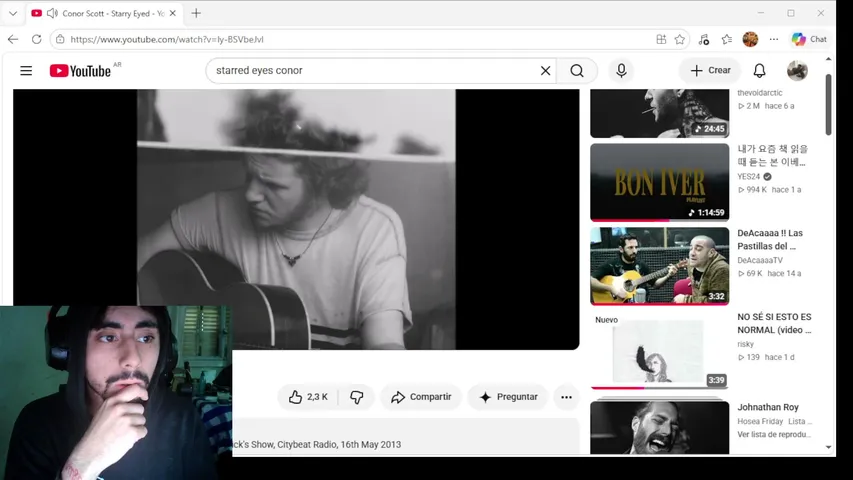Viewport: 853px width, 480px height.
Task: Open the Johnathan Roy playlist thumbnail
Action: tap(659, 427)
